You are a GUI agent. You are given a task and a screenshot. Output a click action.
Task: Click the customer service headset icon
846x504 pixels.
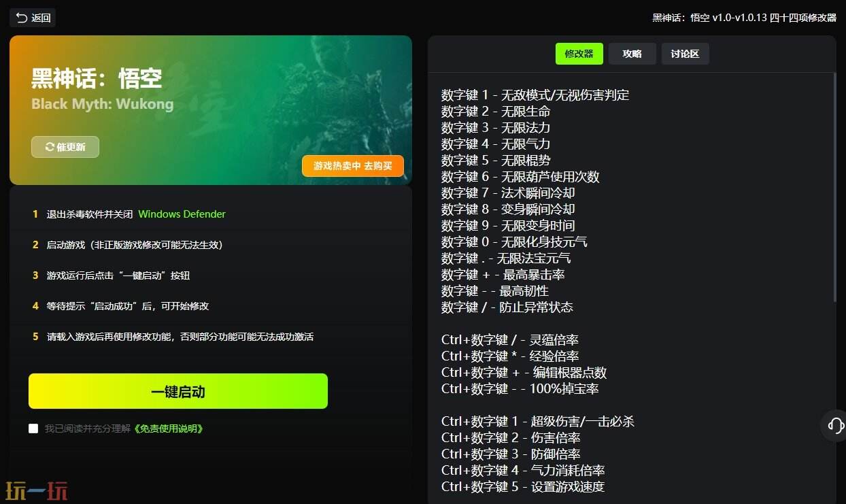835,426
